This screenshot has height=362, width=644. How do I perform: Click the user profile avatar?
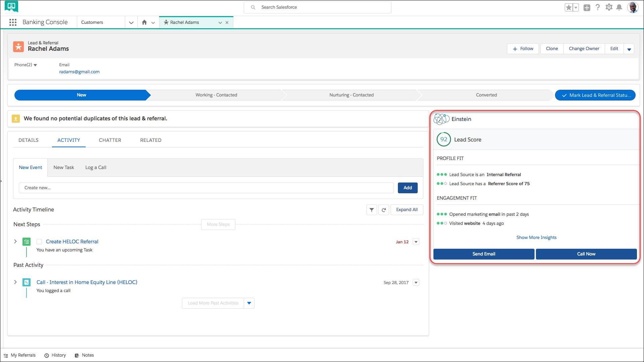[633, 7]
